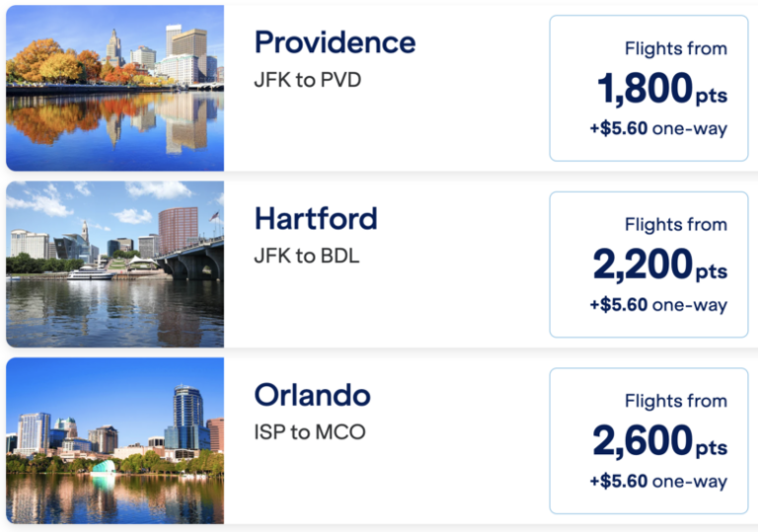The width and height of the screenshot is (758, 532).
Task: Click the 2,600 points price figure
Action: (660, 440)
